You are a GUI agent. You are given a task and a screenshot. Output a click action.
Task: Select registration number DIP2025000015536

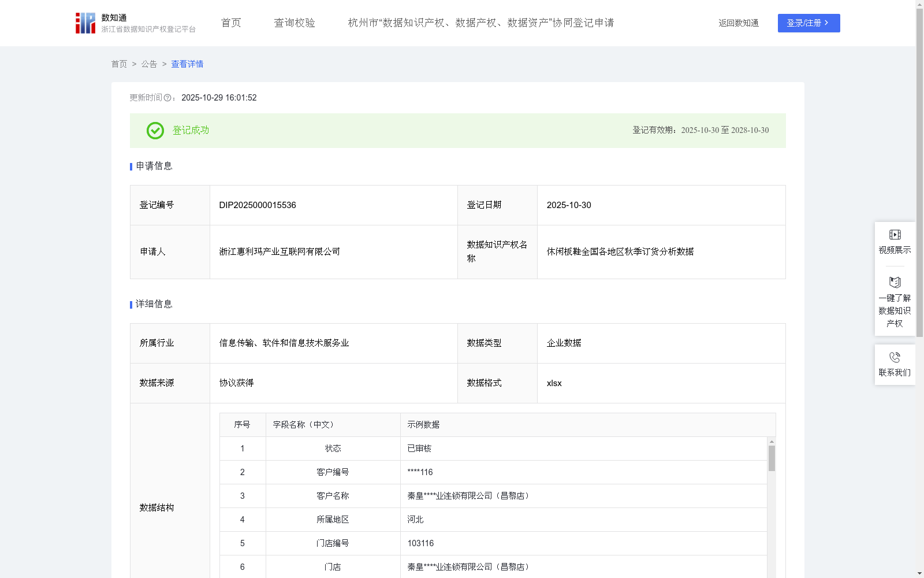(258, 205)
